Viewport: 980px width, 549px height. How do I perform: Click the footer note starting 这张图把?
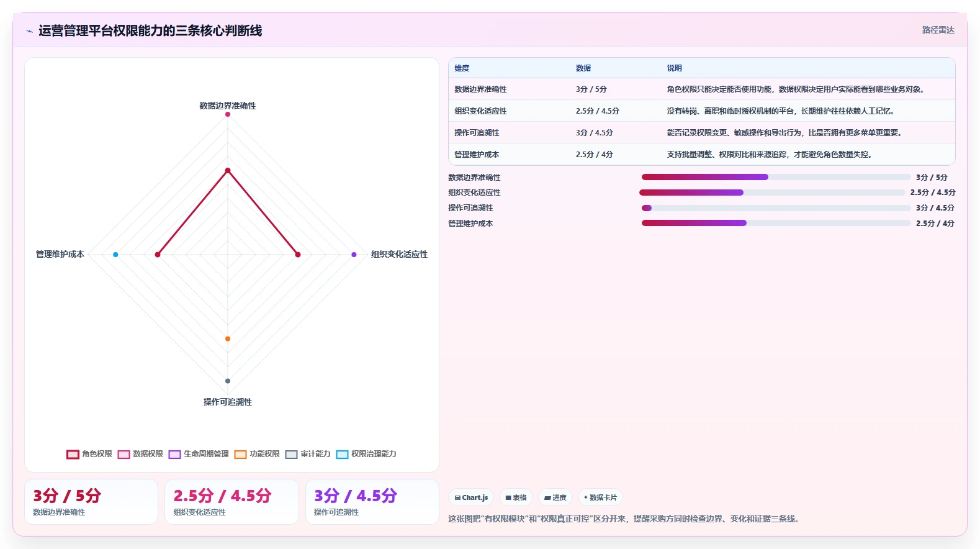[625, 519]
